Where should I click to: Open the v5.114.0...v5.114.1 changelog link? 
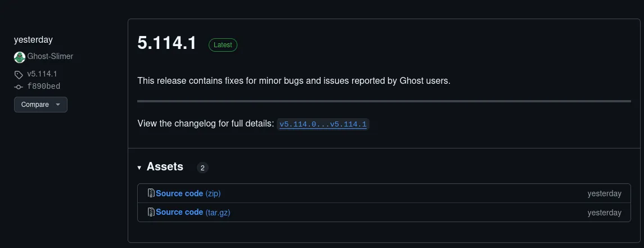pyautogui.click(x=323, y=124)
